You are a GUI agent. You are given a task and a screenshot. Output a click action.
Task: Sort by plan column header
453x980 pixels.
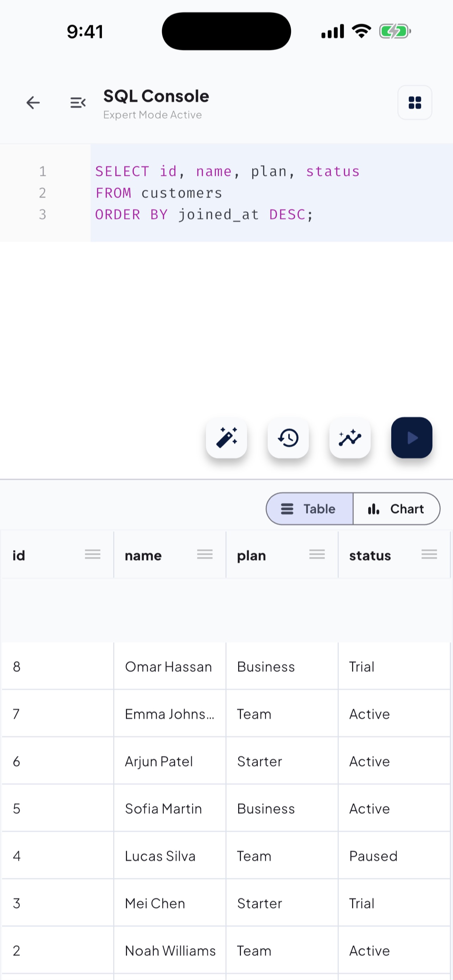tap(252, 556)
